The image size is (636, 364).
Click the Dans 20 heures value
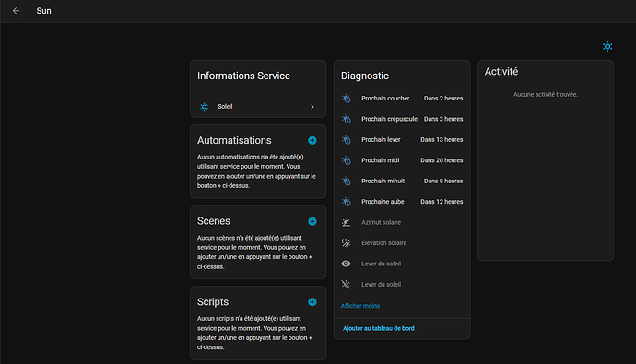(442, 160)
